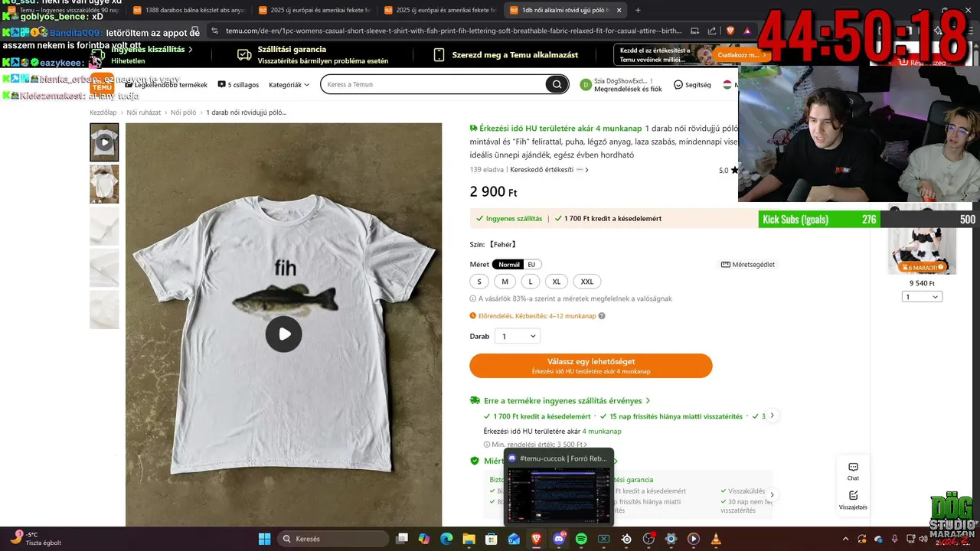Switch size chart to EU
This screenshot has height=551, width=980.
coord(531,265)
